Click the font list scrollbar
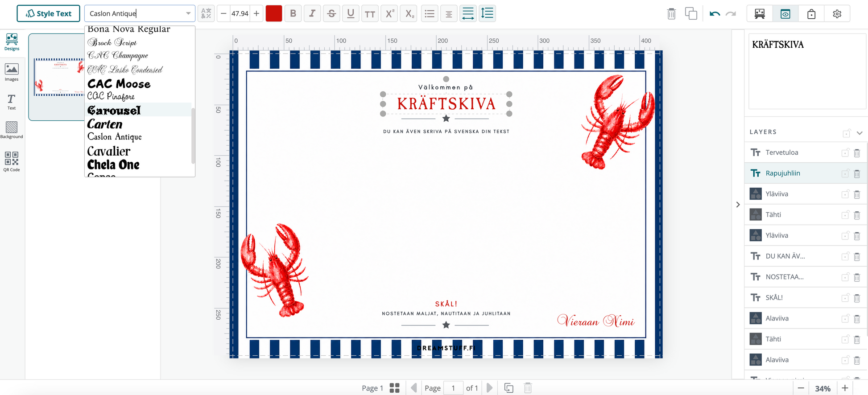868x395 pixels. pos(193,136)
